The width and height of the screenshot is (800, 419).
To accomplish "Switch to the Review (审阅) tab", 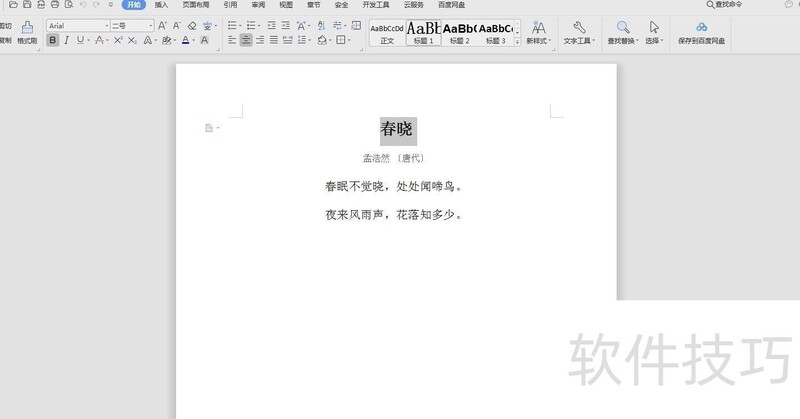I will point(258,5).
